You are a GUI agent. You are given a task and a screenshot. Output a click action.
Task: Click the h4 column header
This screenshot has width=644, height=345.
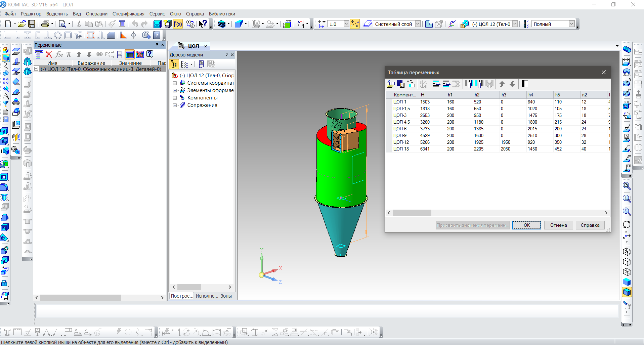(x=540, y=95)
